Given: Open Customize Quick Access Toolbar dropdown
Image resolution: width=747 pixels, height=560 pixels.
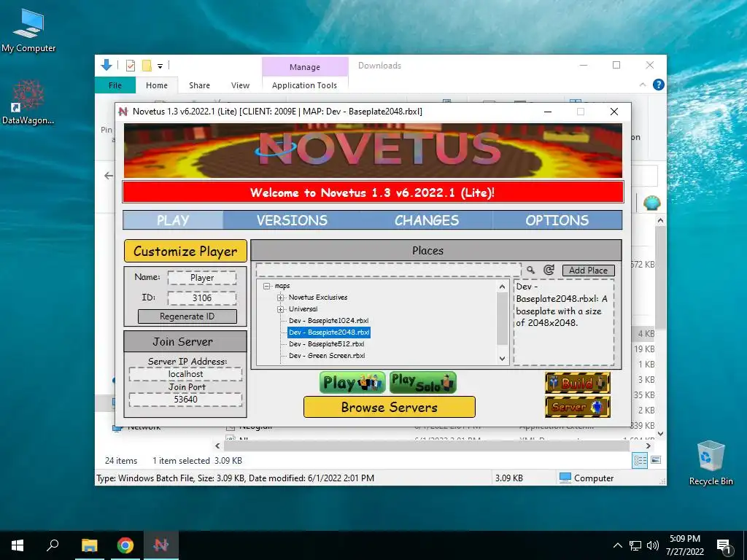Looking at the screenshot, I should click(x=160, y=66).
